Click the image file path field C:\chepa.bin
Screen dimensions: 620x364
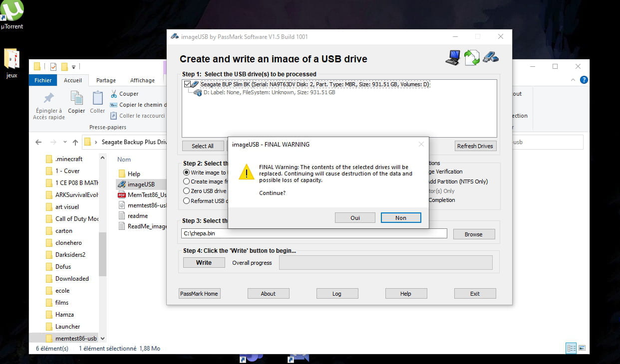pos(314,234)
